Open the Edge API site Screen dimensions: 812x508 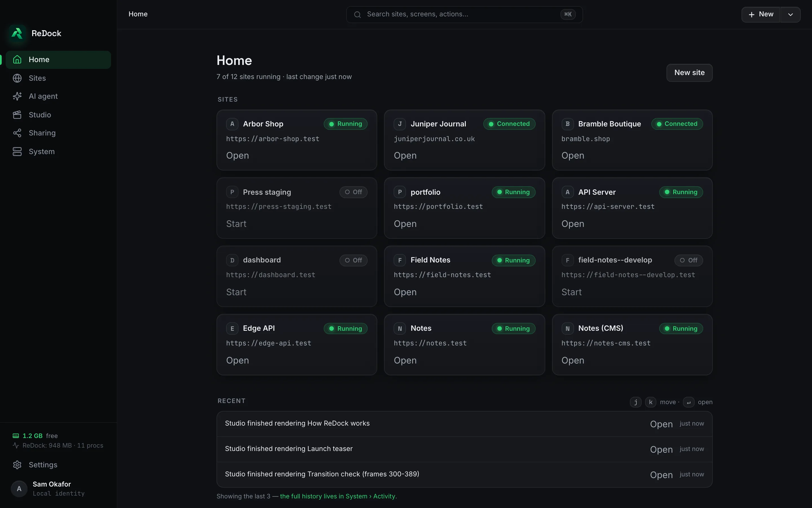click(238, 360)
